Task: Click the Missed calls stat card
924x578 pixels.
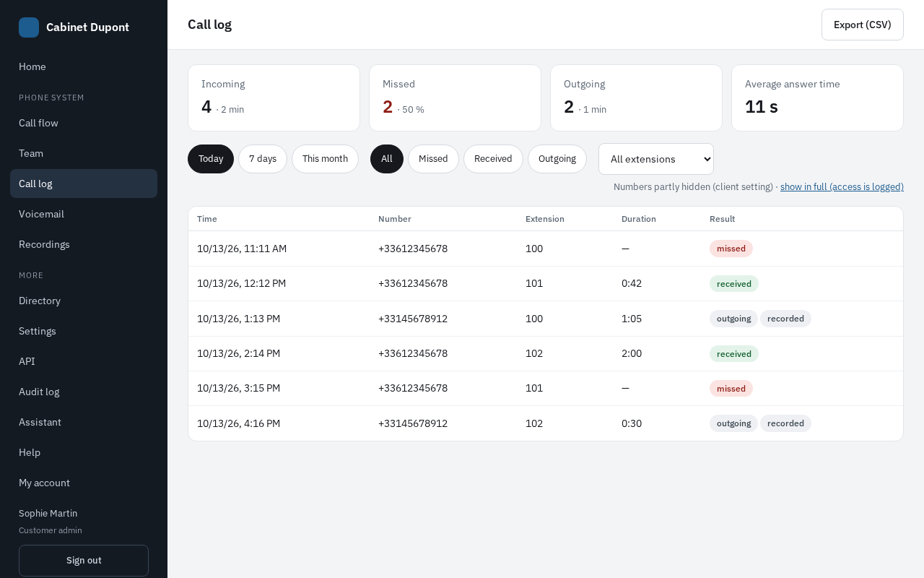Action: point(455,98)
